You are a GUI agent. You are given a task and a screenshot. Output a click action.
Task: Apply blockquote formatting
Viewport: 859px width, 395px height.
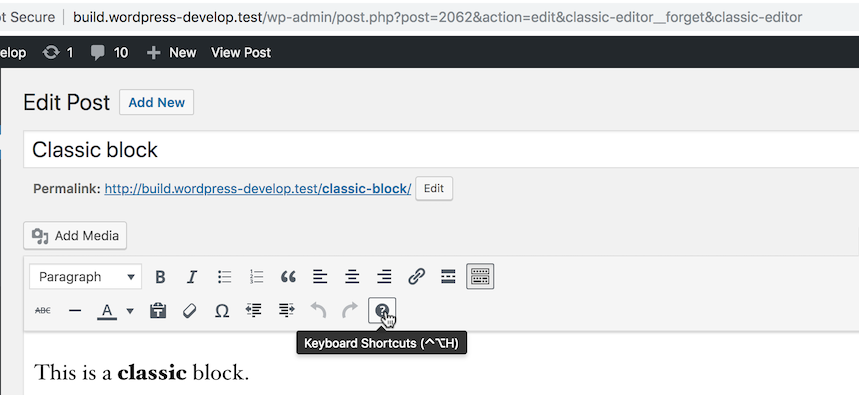click(288, 277)
